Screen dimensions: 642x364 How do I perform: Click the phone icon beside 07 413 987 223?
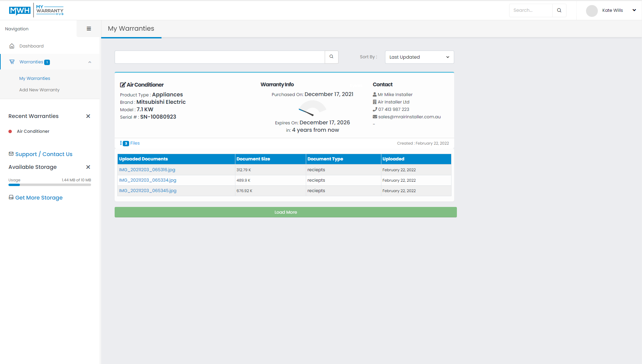pyautogui.click(x=375, y=109)
